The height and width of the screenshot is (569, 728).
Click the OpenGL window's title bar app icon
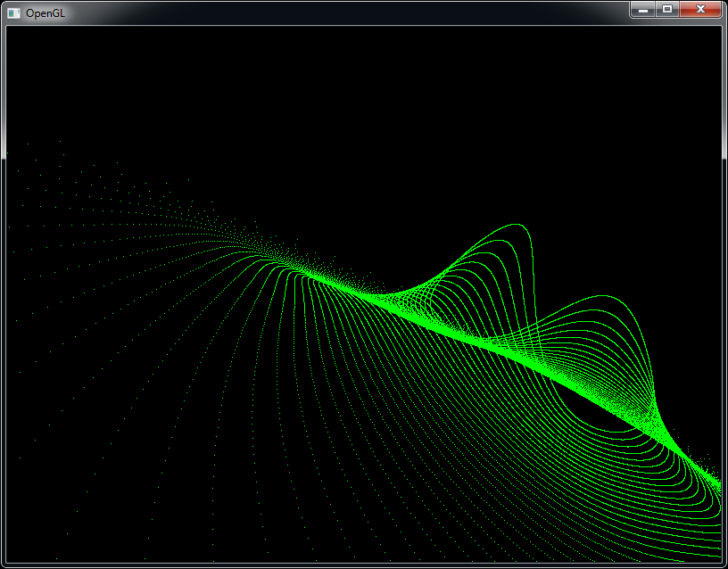point(14,13)
